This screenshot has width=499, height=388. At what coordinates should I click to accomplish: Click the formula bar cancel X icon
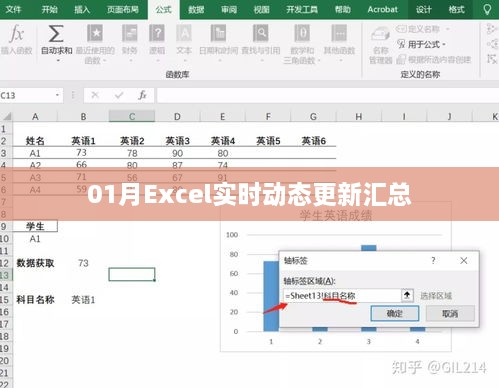coord(95,95)
